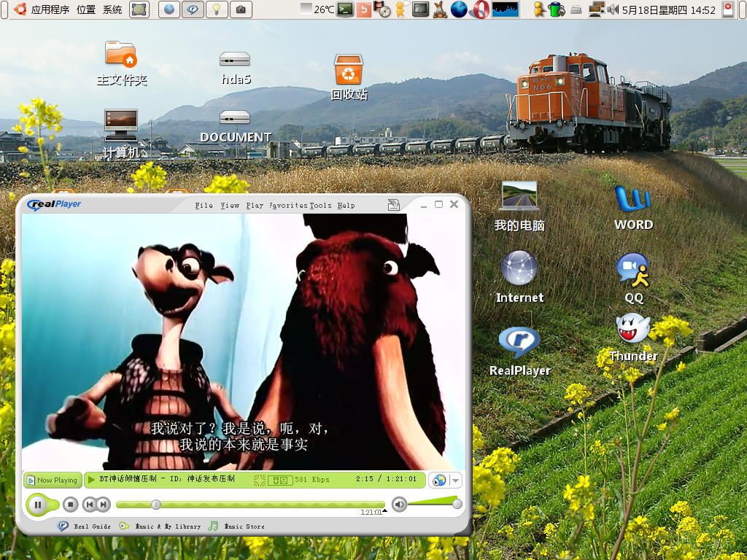
Task: Open the 我的电脑 desktop icon
Action: (519, 206)
